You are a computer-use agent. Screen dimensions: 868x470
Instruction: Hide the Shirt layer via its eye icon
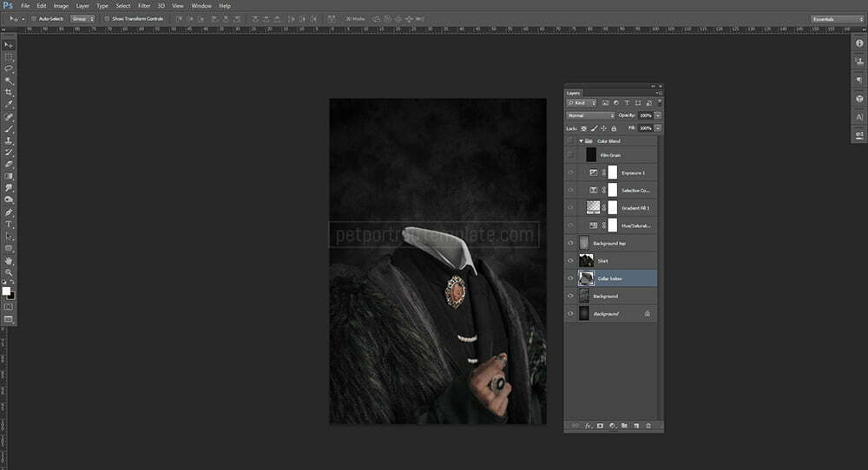[x=570, y=260]
